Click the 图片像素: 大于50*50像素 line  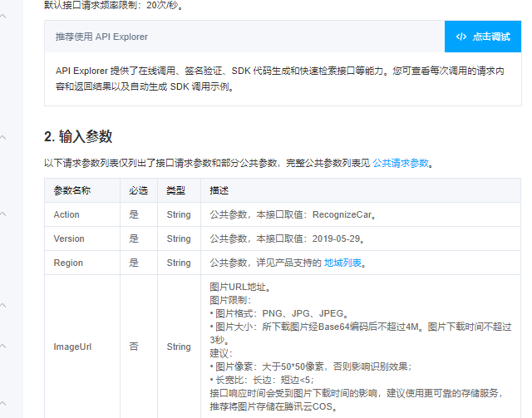click(311, 366)
